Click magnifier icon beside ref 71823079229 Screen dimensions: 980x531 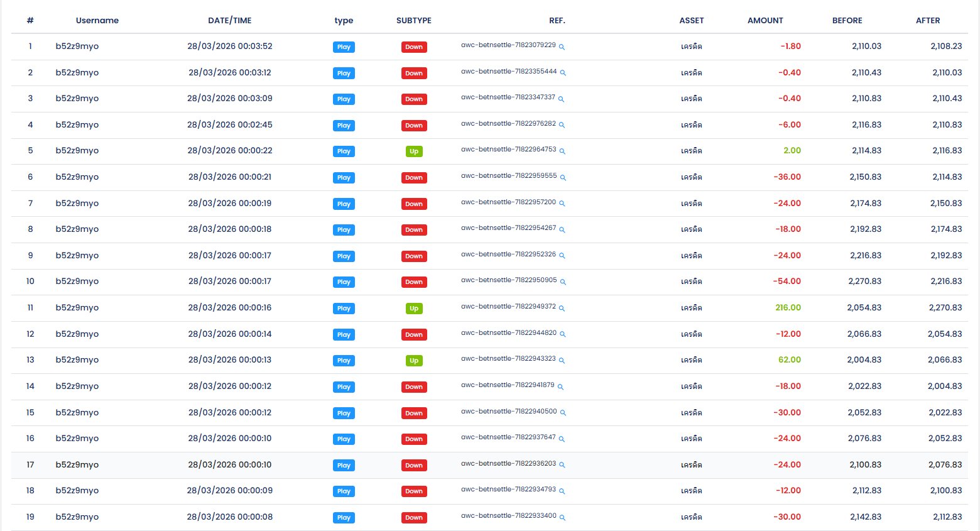(x=562, y=47)
